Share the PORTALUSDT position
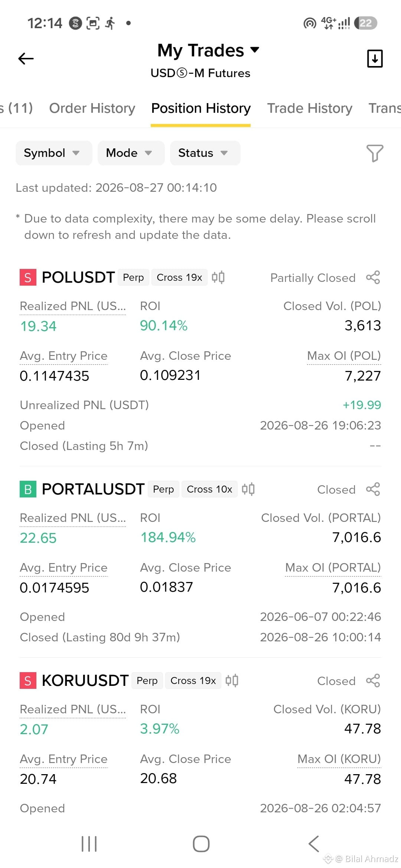The width and height of the screenshot is (401, 868). (373, 489)
